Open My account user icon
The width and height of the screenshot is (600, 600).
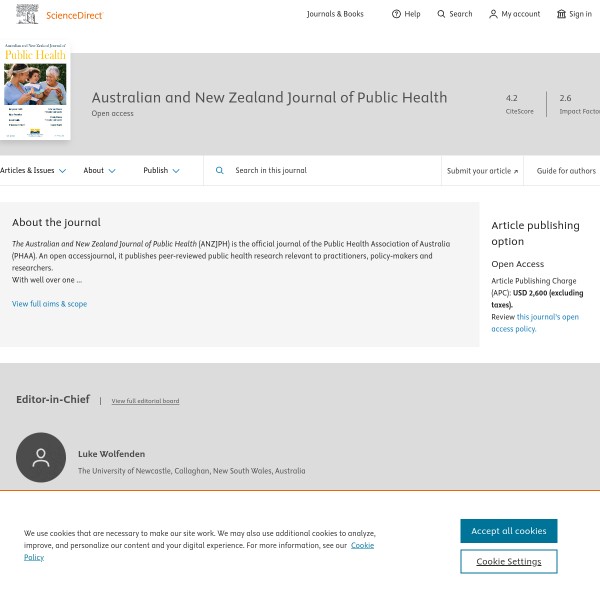(x=493, y=14)
